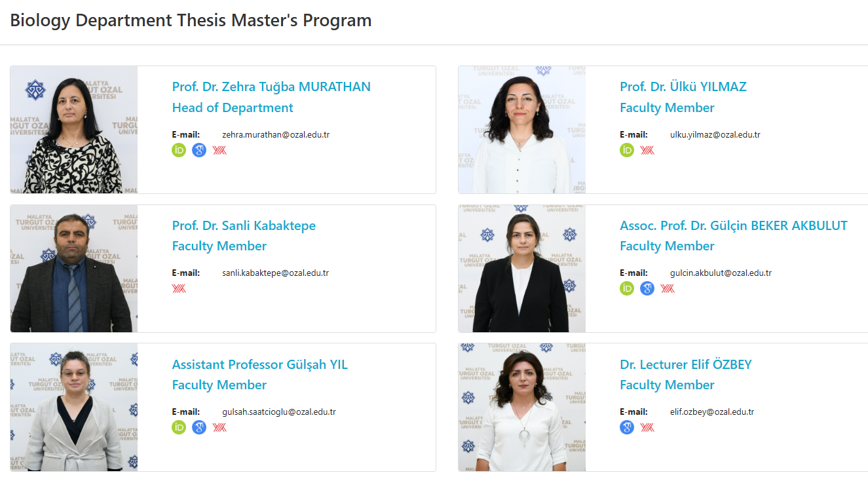Click the gulsah.saatcioglu@ozal.edu.tr email address
The height and width of the screenshot is (481, 868).
pos(279,412)
